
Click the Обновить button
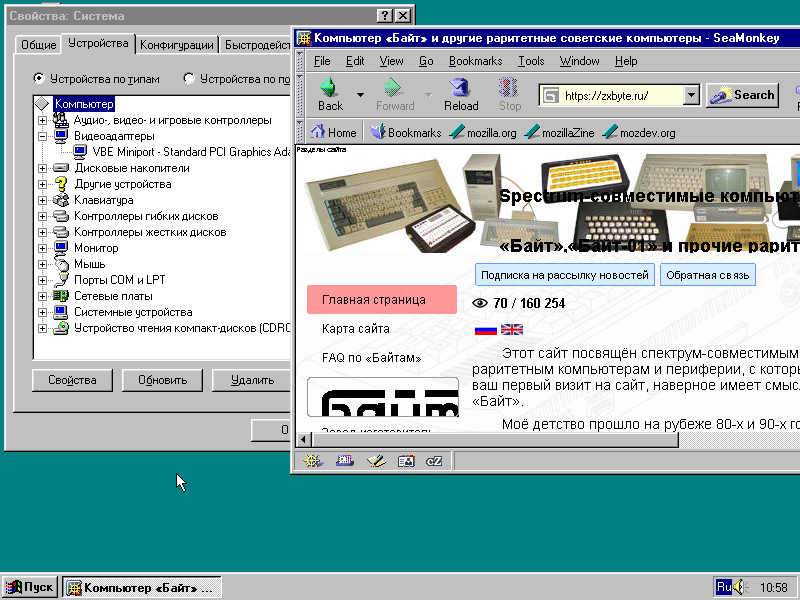[x=162, y=380]
